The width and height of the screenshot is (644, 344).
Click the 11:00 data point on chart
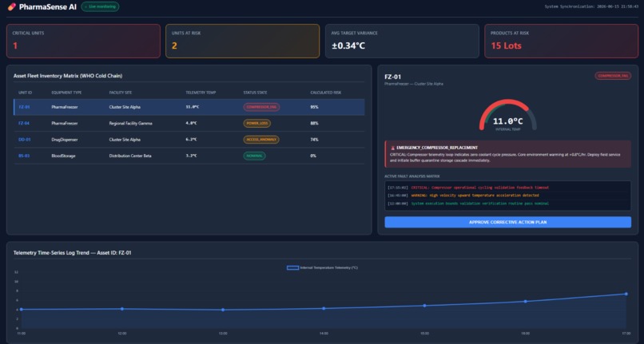click(x=22, y=310)
